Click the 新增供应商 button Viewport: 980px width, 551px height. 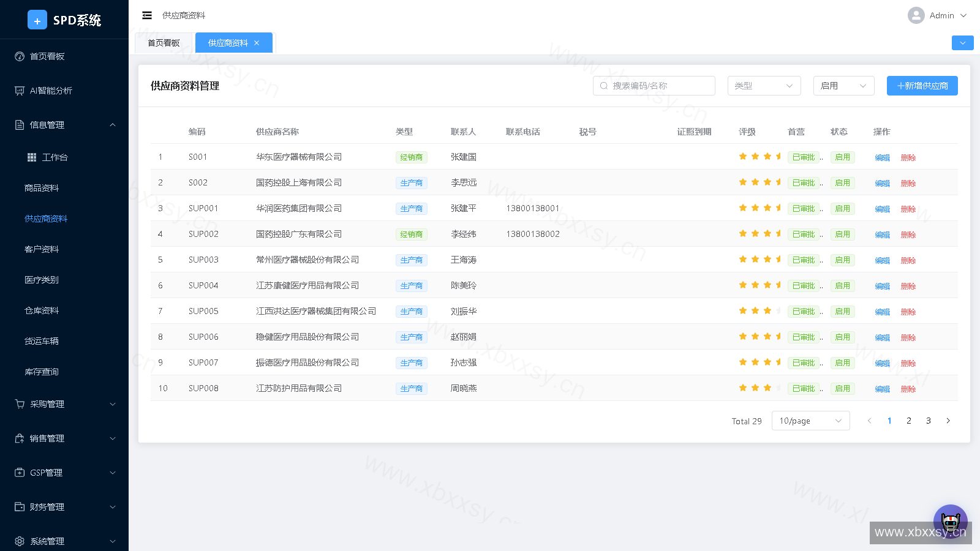(x=922, y=86)
